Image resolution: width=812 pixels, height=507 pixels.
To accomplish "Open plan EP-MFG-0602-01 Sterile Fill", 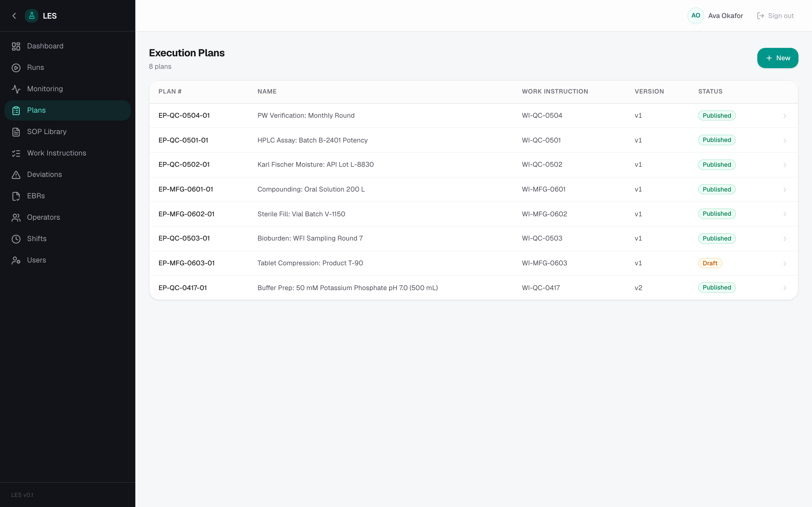I will click(473, 214).
